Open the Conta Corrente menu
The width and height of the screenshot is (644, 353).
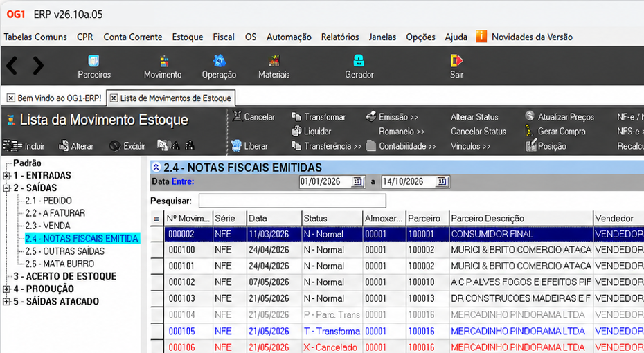133,37
